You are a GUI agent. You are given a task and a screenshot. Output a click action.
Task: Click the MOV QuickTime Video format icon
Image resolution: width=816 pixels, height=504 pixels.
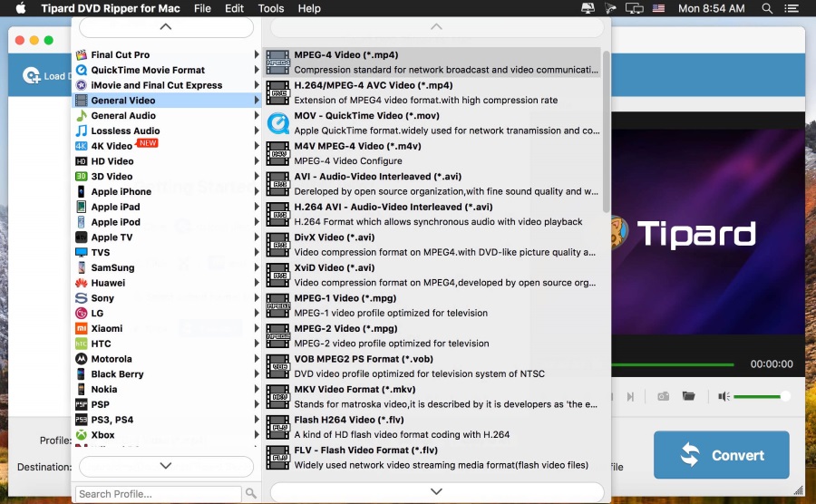pos(278,123)
